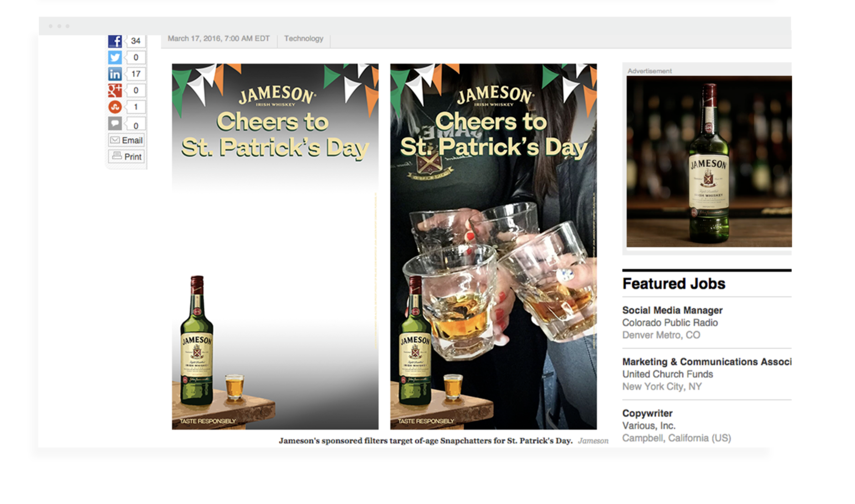Click the Facebook share count of 34
This screenshot has height=504, width=855.
coord(136,41)
